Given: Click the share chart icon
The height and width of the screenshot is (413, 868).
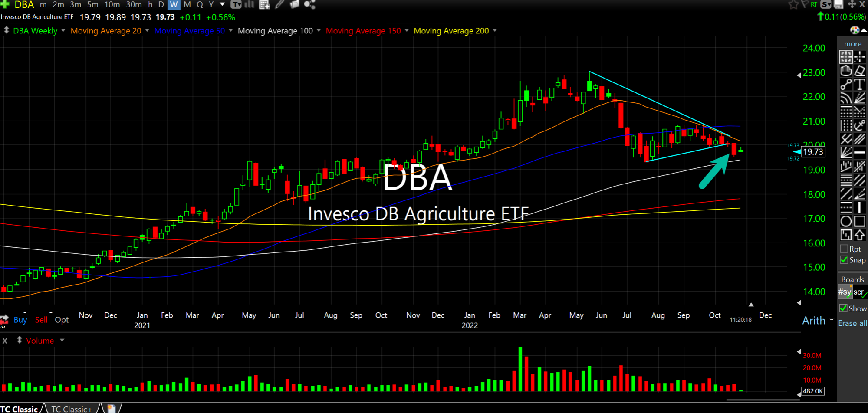Looking at the screenshot, I should click(x=309, y=4).
